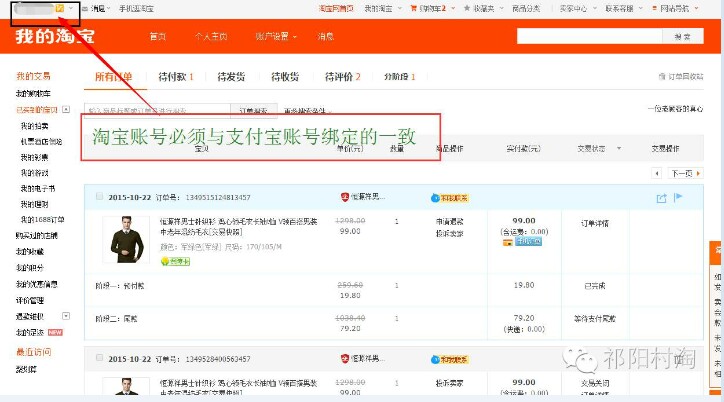This screenshot has width=724, height=402.
Task: Click the 手机逛淘宝 link
Action: coord(136,8)
